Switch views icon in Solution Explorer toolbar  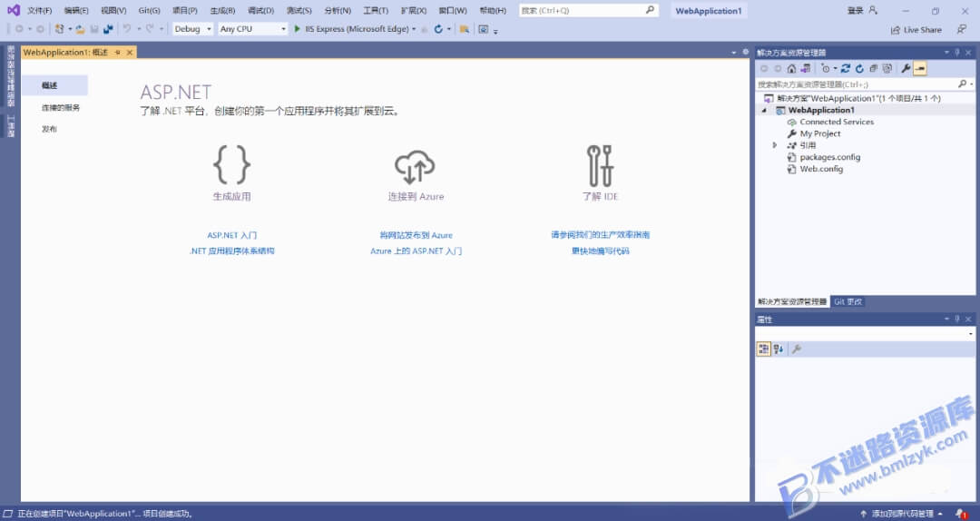pos(806,68)
